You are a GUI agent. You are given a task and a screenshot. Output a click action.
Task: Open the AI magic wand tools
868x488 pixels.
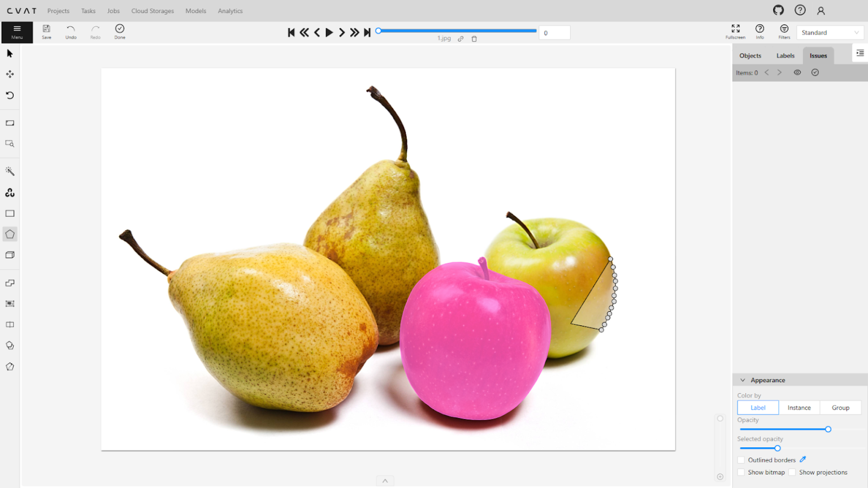(10, 171)
